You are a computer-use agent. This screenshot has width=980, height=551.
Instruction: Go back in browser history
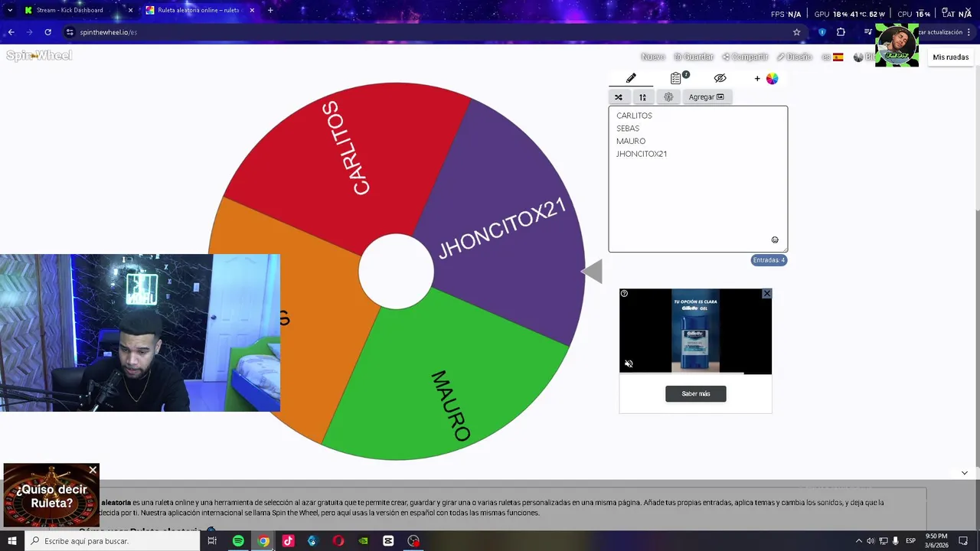tap(11, 32)
